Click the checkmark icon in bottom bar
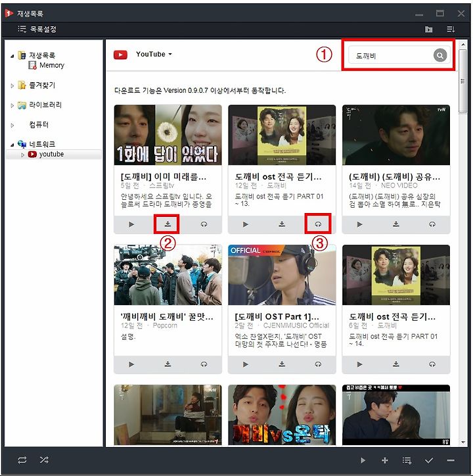Viewport: 473px width, 476px height. pos(429,460)
